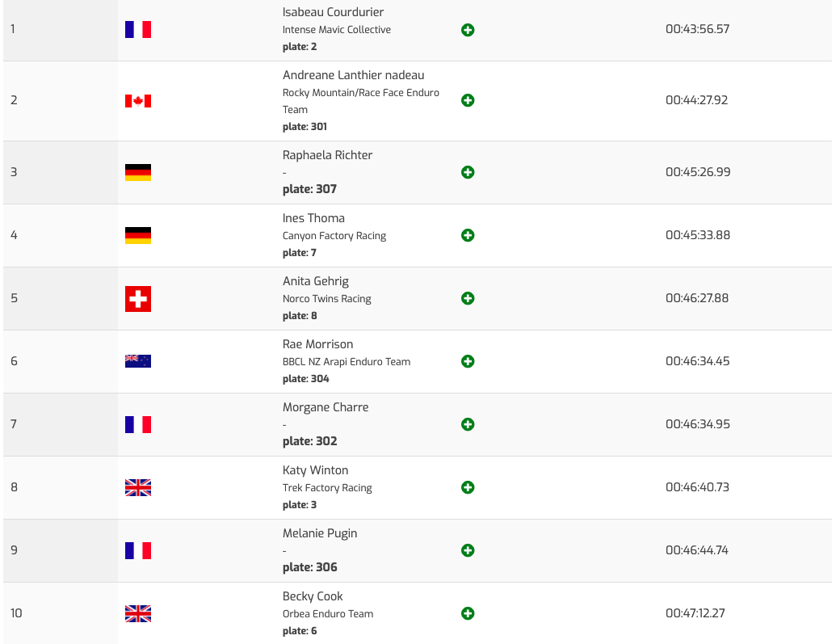Expand Andreane Lanthier nadeau's stage times
The image size is (836, 644).
pyautogui.click(x=468, y=101)
